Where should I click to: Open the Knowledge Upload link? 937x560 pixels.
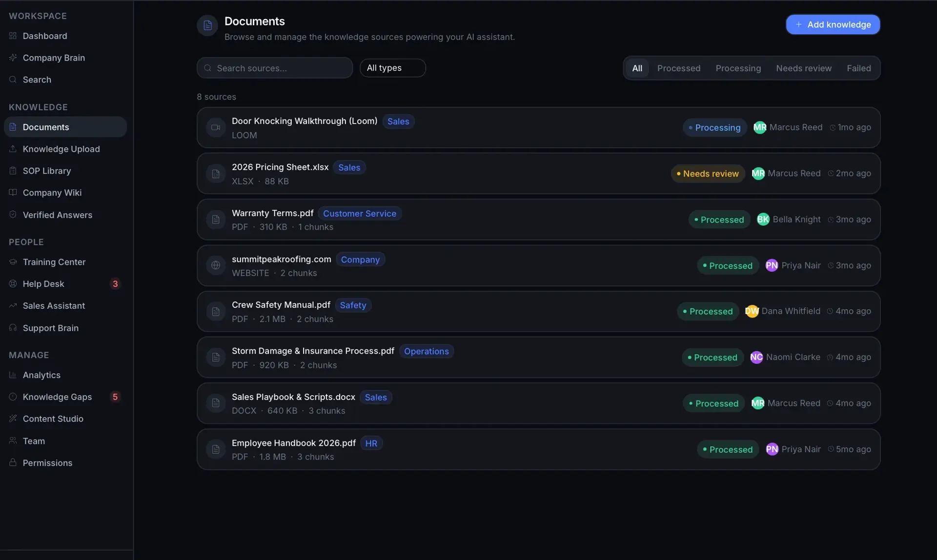tap(65, 149)
